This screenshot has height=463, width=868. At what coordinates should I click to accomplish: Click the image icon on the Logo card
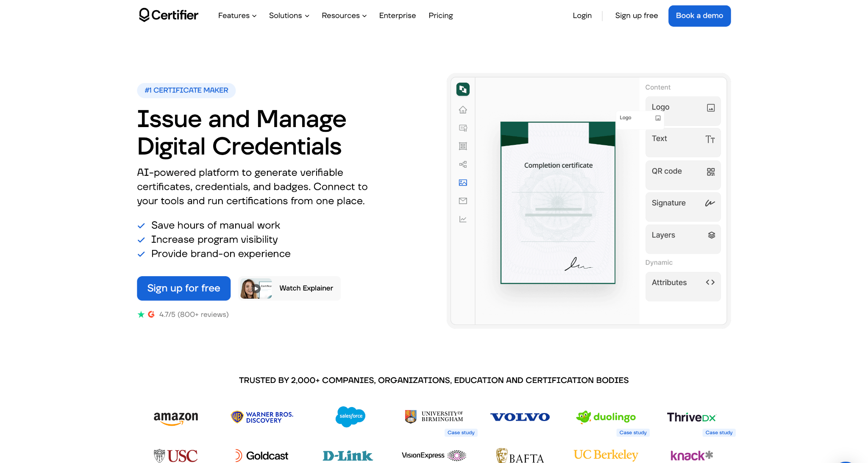pos(711,108)
